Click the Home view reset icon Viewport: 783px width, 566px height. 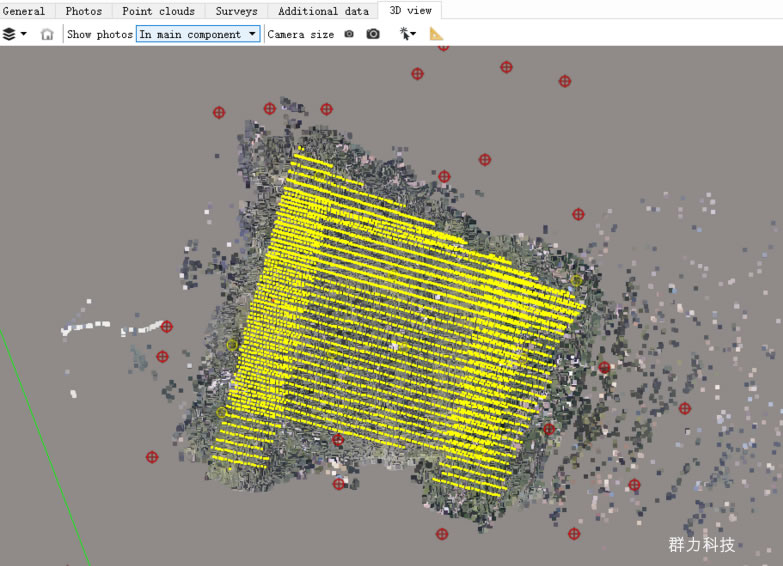pyautogui.click(x=47, y=34)
